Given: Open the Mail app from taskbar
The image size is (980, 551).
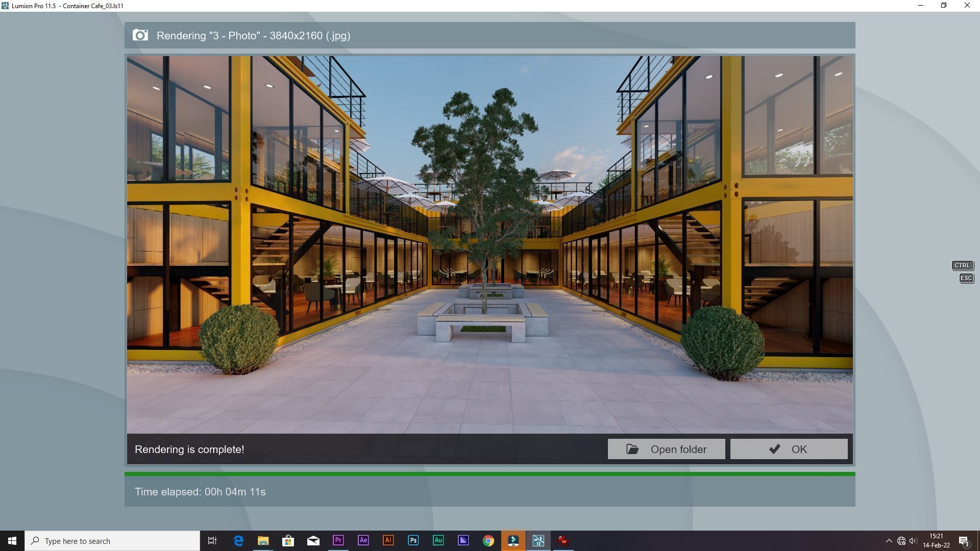Looking at the screenshot, I should pos(313,541).
